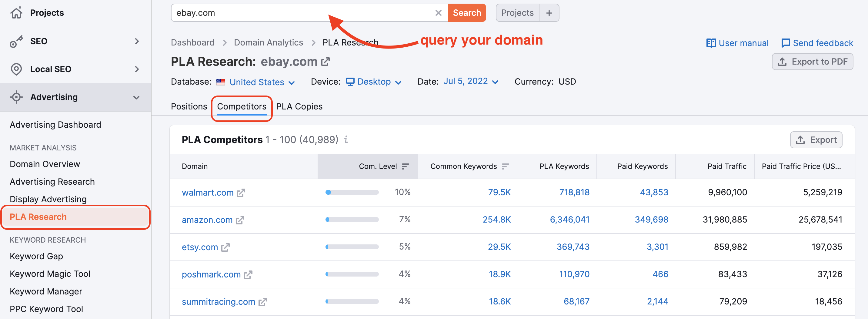The height and width of the screenshot is (319, 868).
Task: Open external link icon beside amazon.com
Action: (x=240, y=220)
